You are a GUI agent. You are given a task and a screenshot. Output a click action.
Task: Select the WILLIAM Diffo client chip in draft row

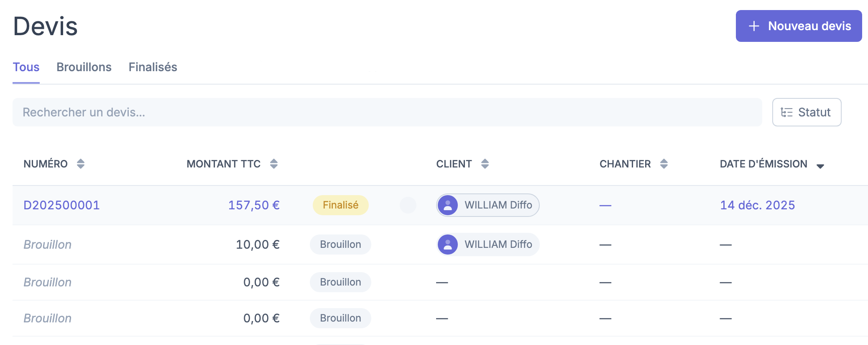(498, 245)
